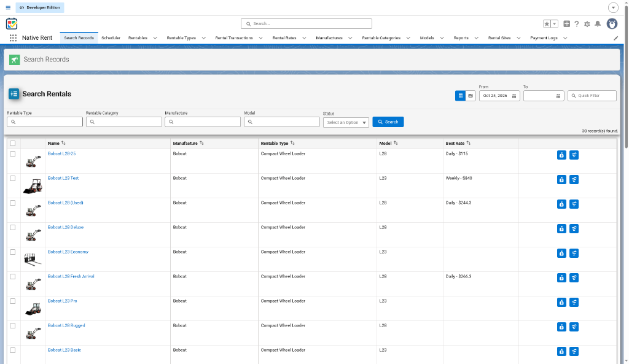Open the Rentable Categories tab
This screenshot has width=629, height=364.
click(381, 37)
